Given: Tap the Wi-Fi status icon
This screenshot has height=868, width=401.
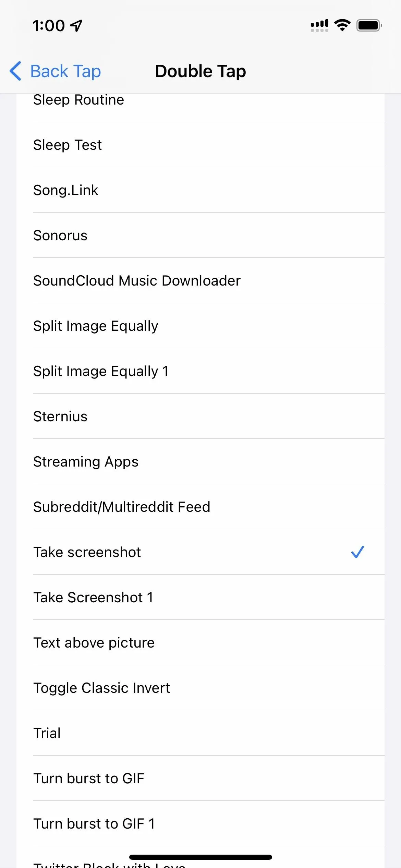Looking at the screenshot, I should 342,25.
